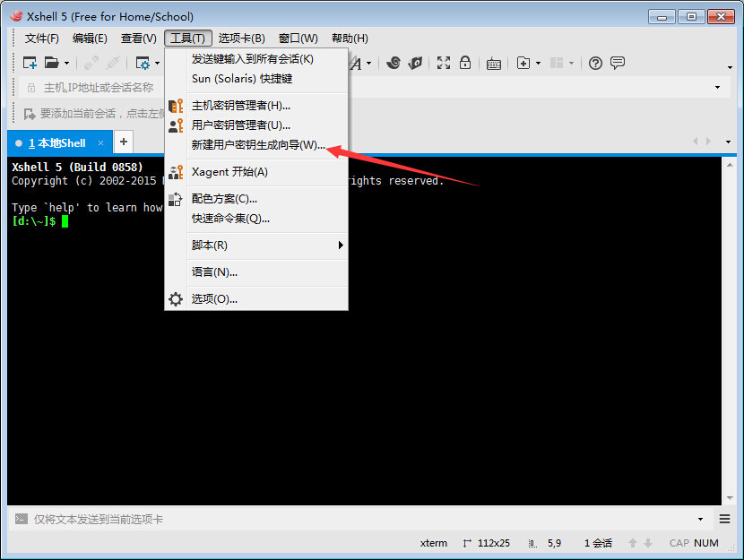Open 用户密钥管理者(U)...

256,125
